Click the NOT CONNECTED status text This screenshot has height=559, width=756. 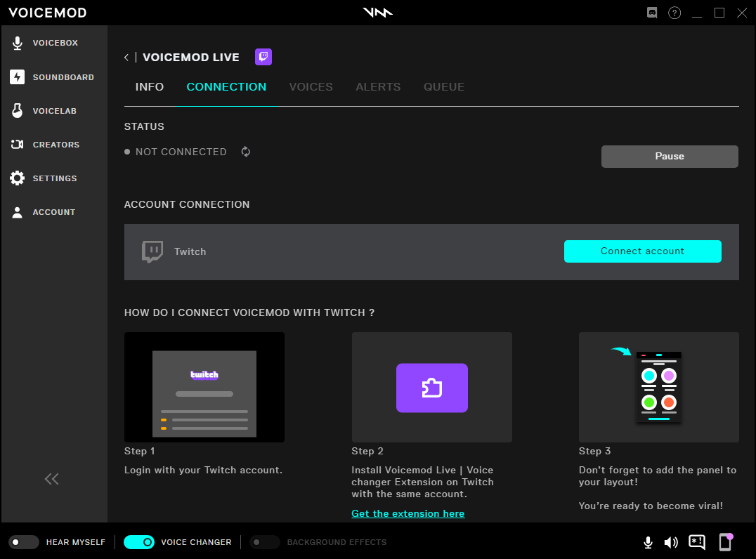pyautogui.click(x=181, y=152)
